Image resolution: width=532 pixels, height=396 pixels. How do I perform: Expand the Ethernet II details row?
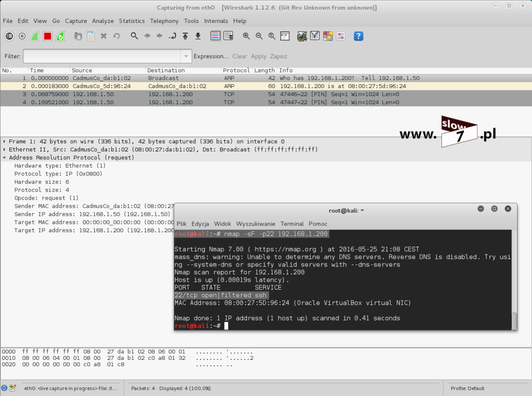[x=4, y=150]
